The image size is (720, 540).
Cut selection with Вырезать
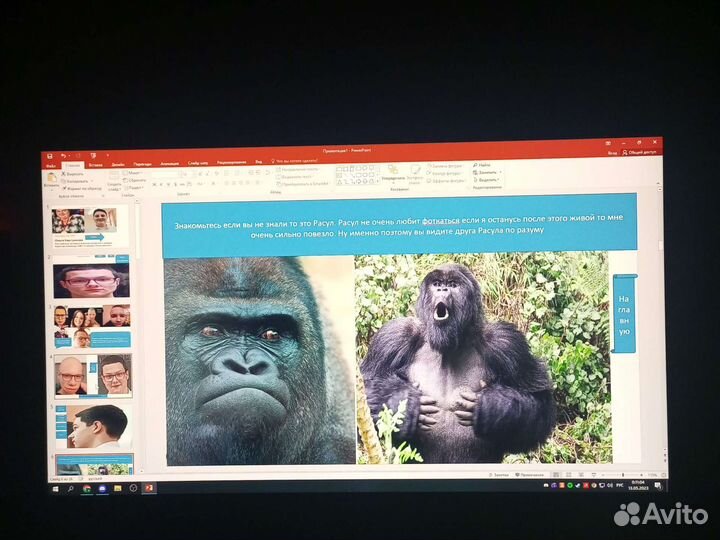point(73,174)
